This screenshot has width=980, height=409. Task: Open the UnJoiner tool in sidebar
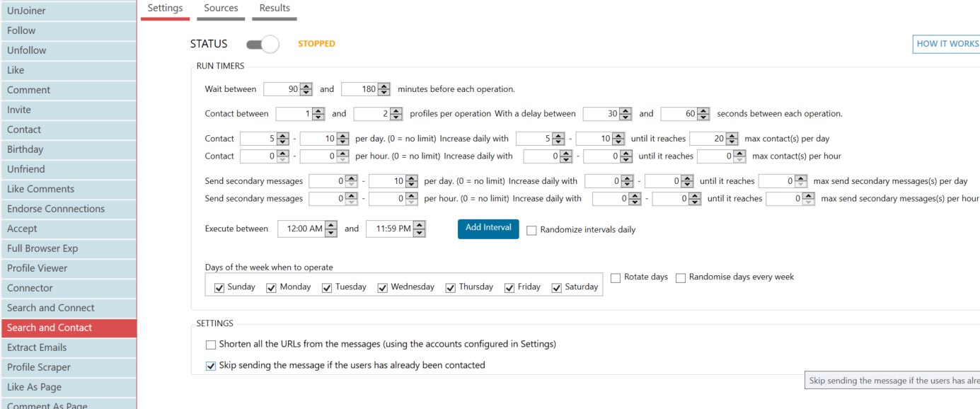tap(68, 11)
